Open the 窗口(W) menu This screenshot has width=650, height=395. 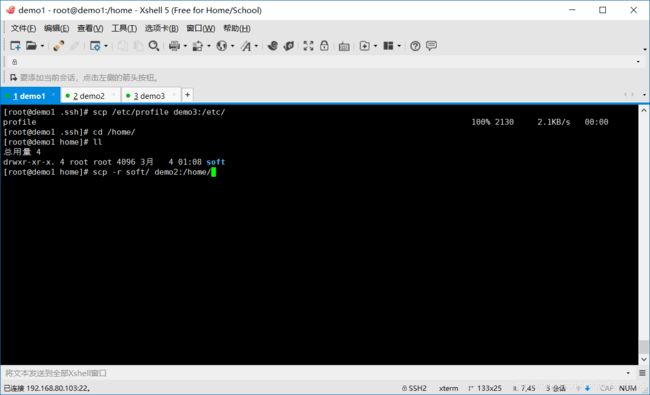tap(201, 29)
